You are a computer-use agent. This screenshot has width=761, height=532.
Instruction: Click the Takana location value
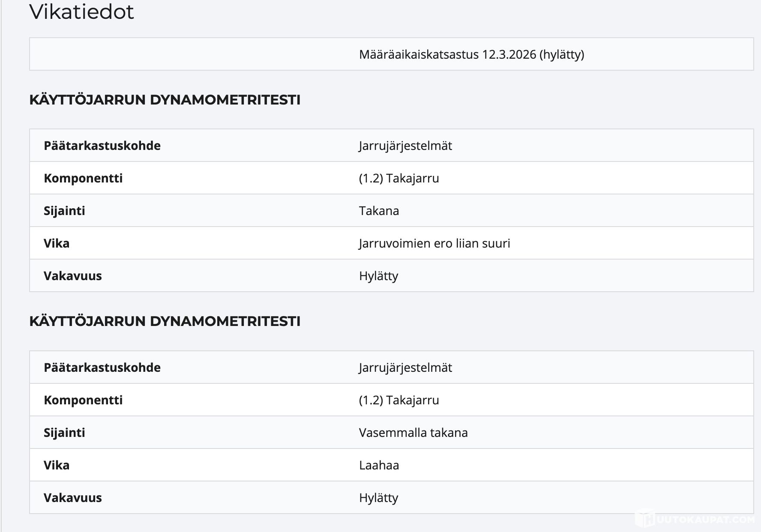379,211
